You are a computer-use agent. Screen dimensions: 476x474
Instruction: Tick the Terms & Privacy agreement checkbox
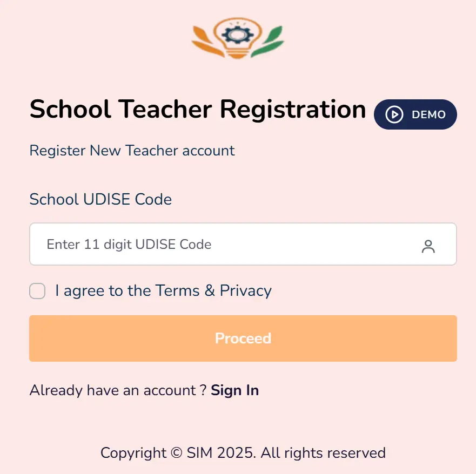37,292
